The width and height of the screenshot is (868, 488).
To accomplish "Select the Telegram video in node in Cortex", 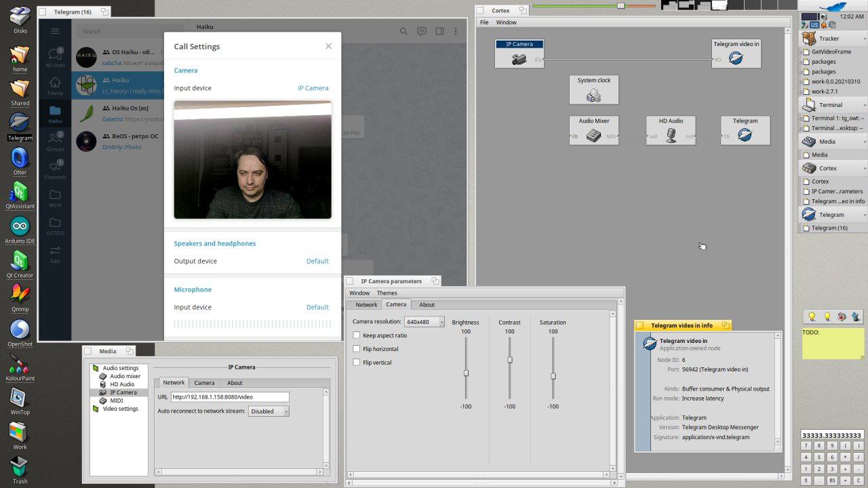I will click(736, 54).
